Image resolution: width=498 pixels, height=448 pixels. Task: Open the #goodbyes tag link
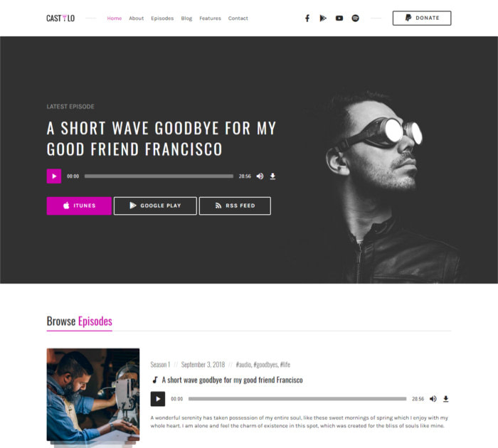265,365
